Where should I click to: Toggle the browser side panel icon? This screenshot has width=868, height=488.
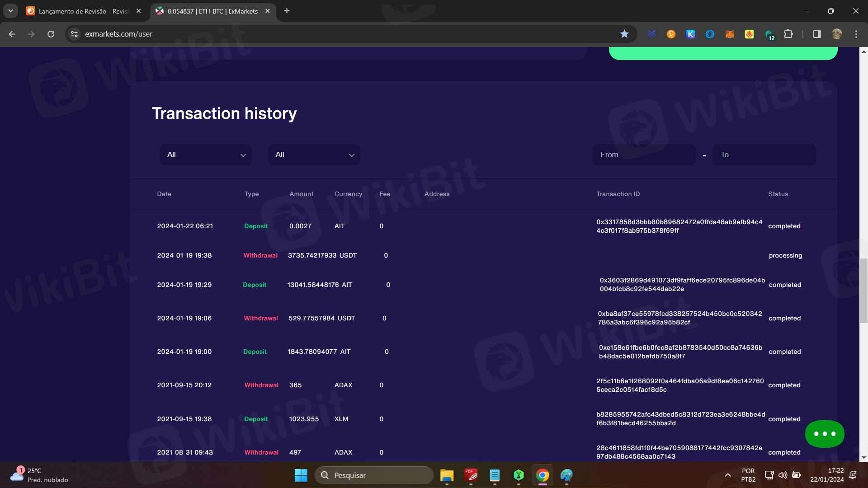[816, 34]
